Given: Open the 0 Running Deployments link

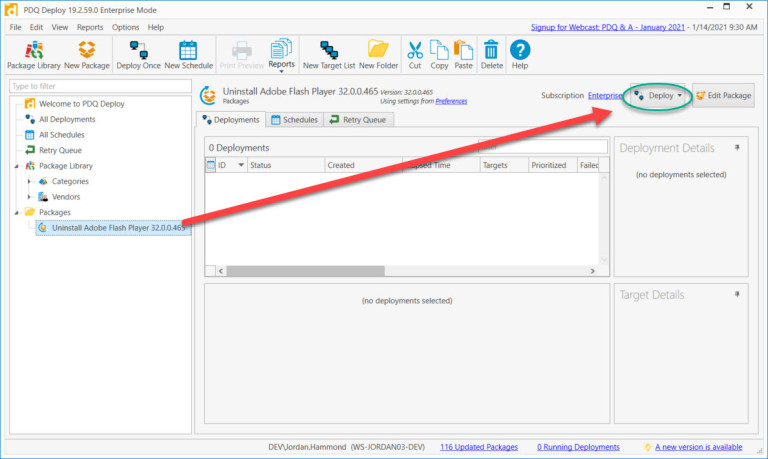Looking at the screenshot, I should click(x=578, y=447).
